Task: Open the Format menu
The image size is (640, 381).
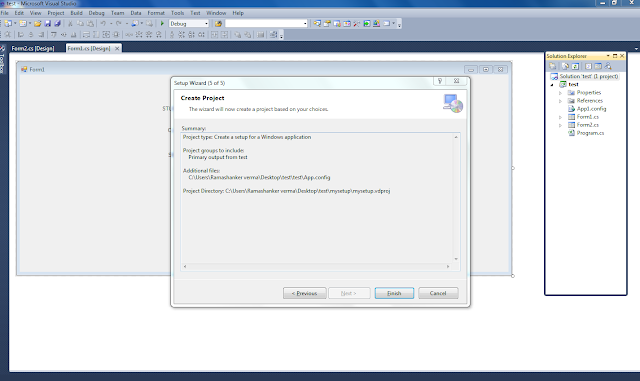Action: 156,13
